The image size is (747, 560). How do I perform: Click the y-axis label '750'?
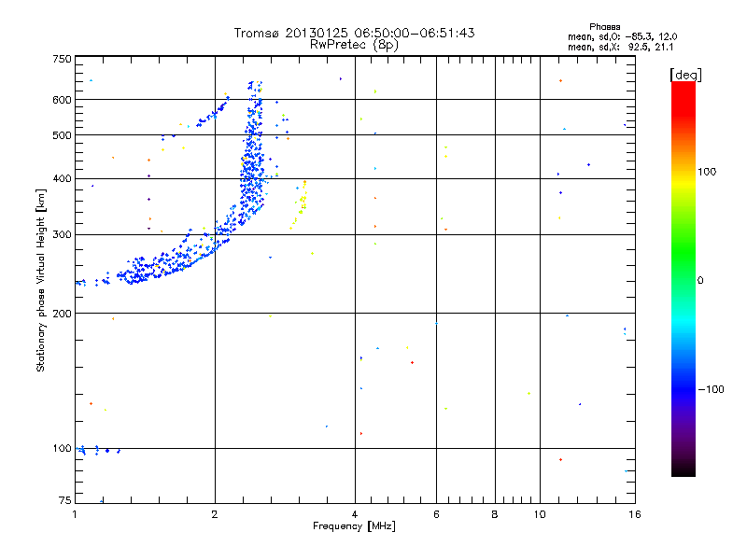[62, 59]
